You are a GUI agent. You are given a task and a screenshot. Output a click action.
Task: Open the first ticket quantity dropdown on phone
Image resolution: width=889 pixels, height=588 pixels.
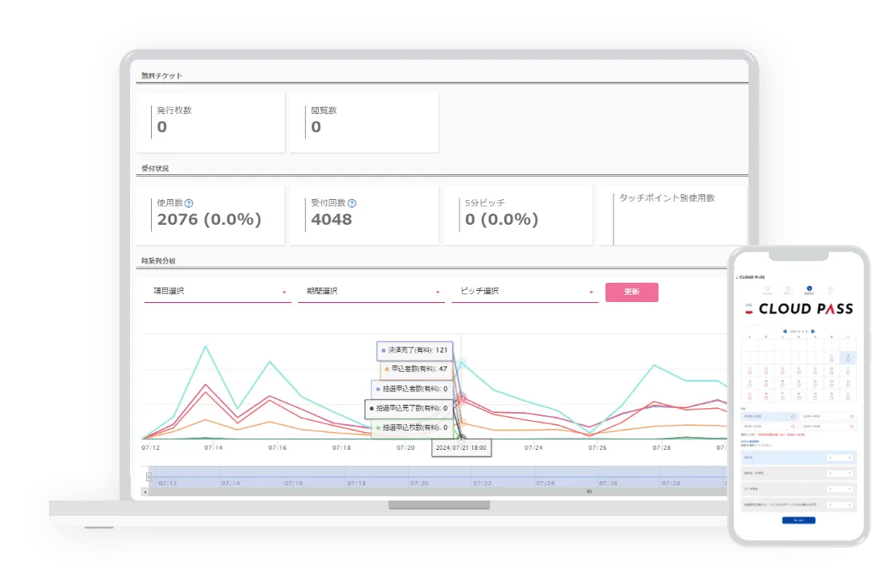pos(839,456)
